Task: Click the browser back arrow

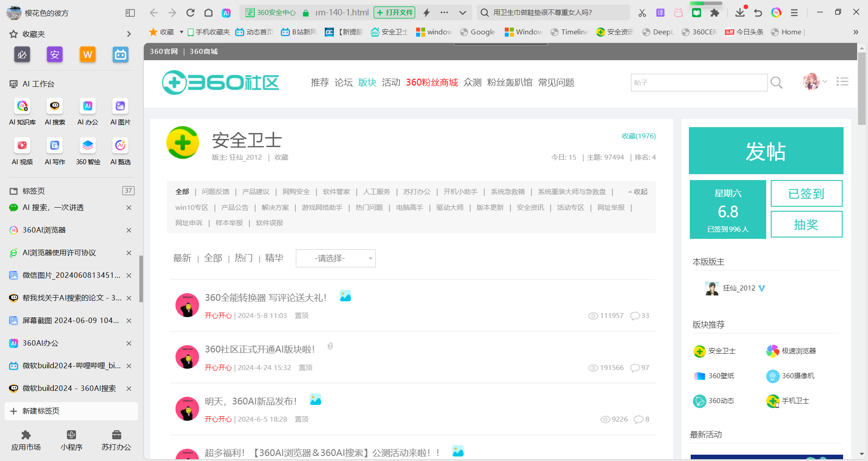Action: 154,13
